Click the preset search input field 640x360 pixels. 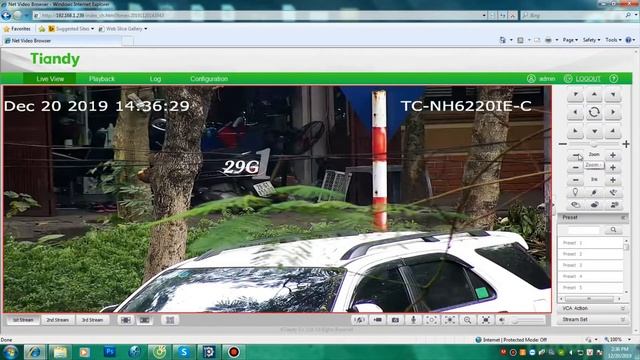583,230
